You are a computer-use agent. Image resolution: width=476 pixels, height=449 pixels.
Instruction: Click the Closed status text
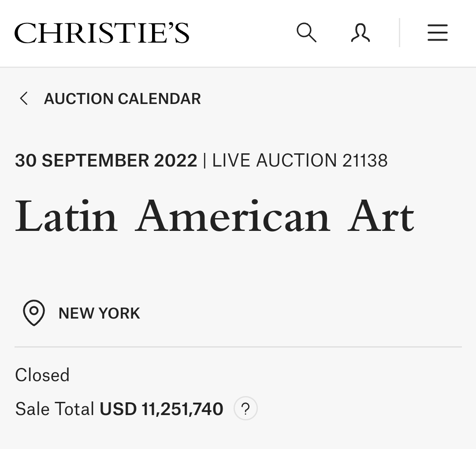pyautogui.click(x=42, y=375)
